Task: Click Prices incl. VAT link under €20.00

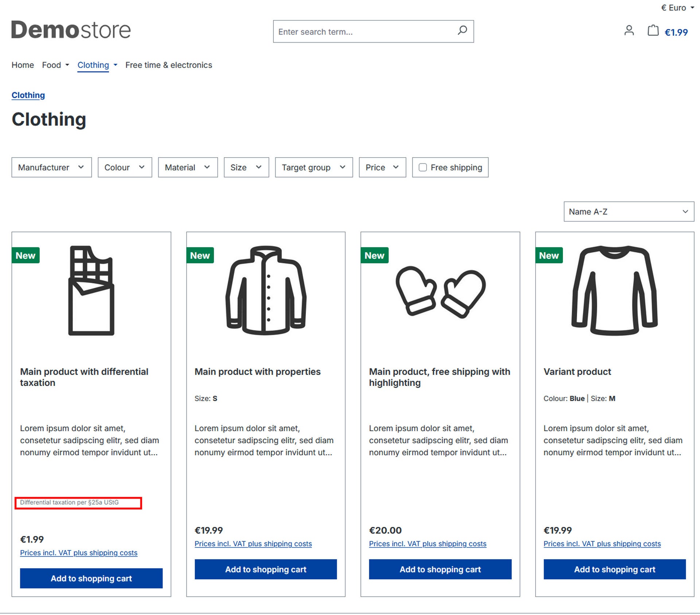Action: pos(427,544)
